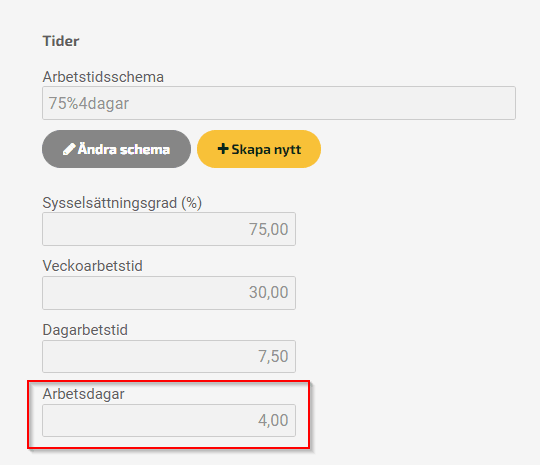Click the pencil icon on Ändra schema
The width and height of the screenshot is (540, 465).
click(69, 149)
